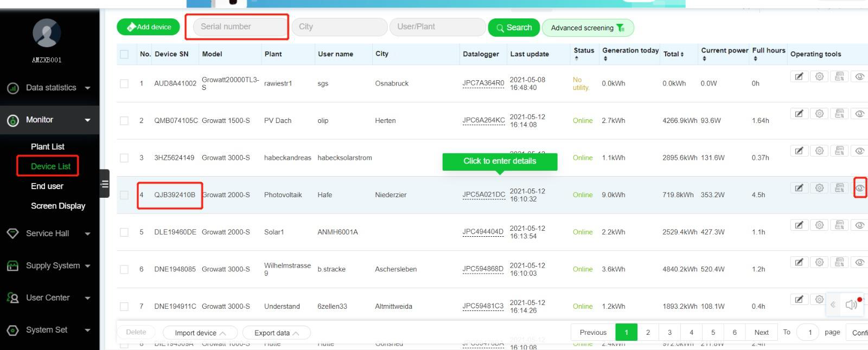The image size is (868, 350).
Task: Select checkbox for row 5 device DLE19460DE
Action: point(124,232)
